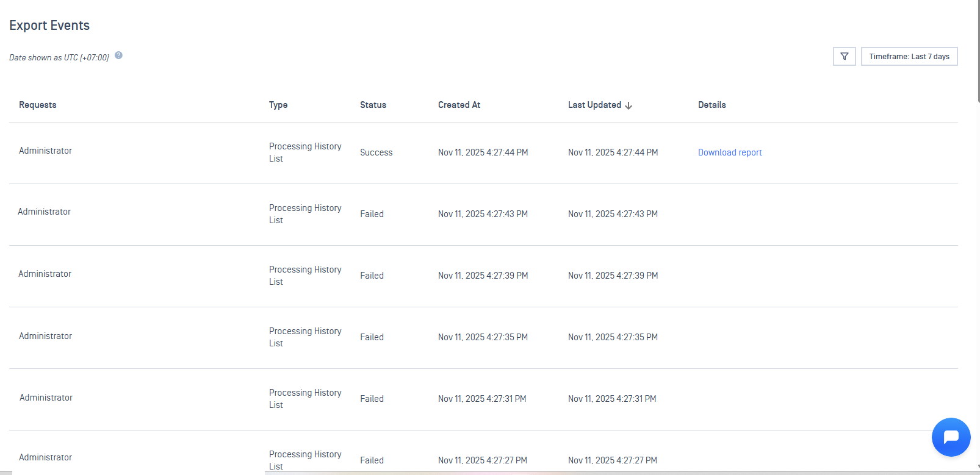
Task: Click the Details column header
Action: (x=712, y=105)
